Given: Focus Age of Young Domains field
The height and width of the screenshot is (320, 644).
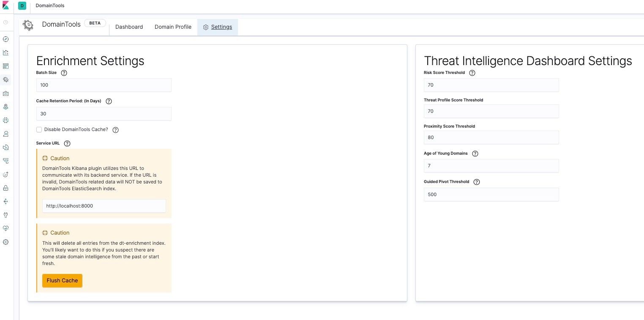Looking at the screenshot, I should pos(491,166).
